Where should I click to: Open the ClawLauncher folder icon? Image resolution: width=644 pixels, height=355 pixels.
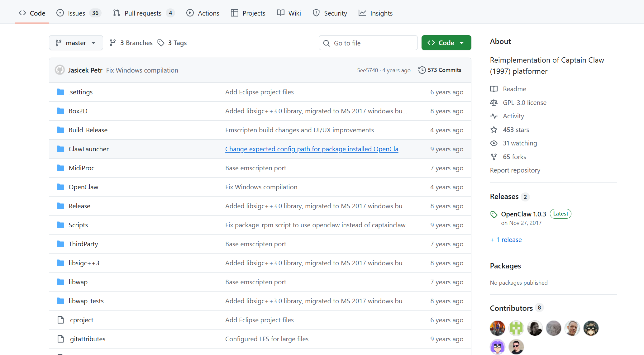60,149
